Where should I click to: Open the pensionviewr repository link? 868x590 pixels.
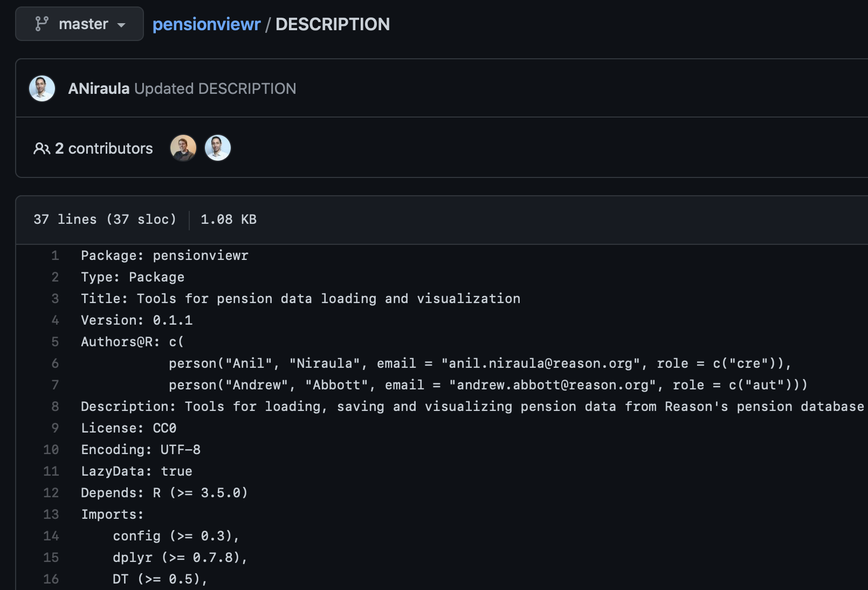point(206,24)
